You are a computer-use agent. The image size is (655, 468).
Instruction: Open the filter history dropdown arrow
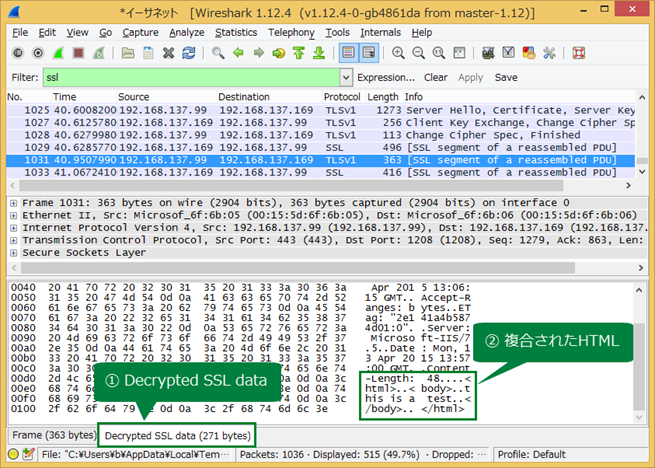pos(346,77)
